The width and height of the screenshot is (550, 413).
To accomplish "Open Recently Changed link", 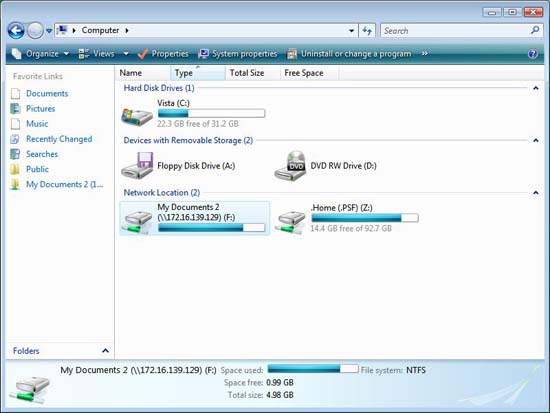I will pyautogui.click(x=59, y=139).
